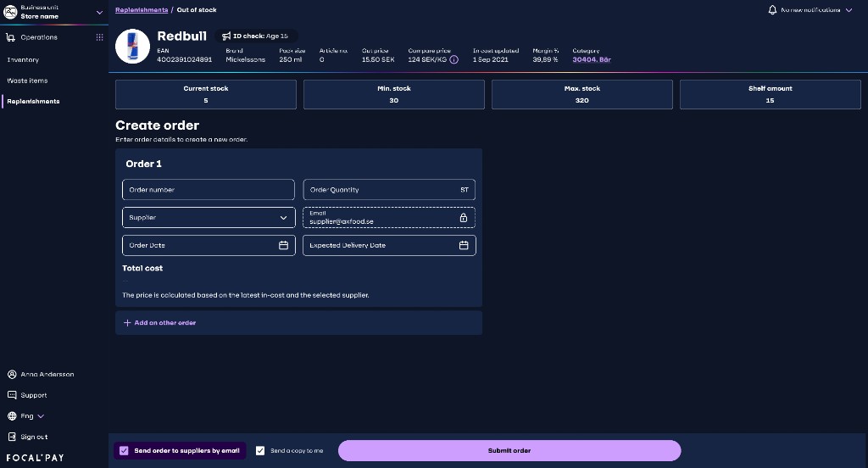Image resolution: width=868 pixels, height=468 pixels.
Task: Click the Shelf amount card
Action: (x=771, y=94)
